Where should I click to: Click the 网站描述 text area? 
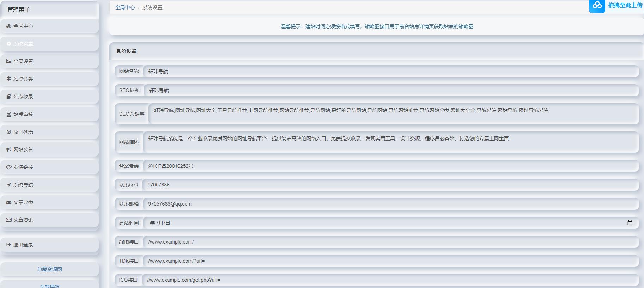391,142
